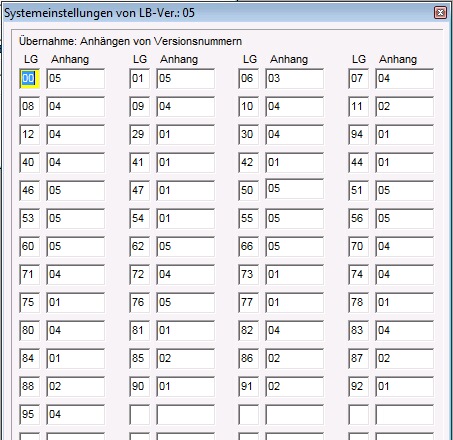This screenshot has height=440, width=453.
Task: Edit the Anhang value for LG 70
Action: pos(404,247)
